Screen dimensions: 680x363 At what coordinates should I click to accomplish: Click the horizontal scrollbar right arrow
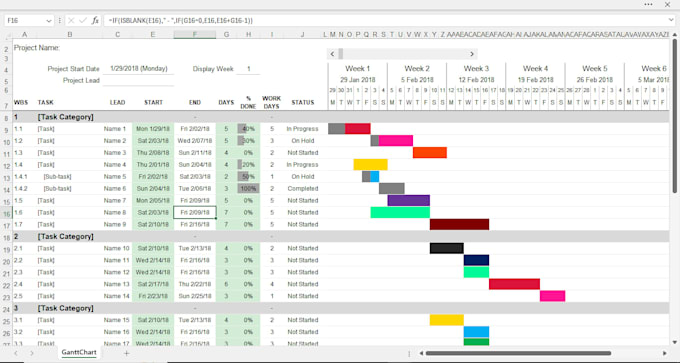[x=665, y=353]
